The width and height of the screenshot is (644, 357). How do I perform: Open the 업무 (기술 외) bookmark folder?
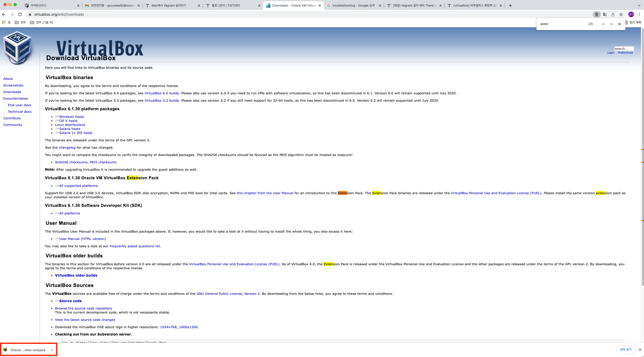coord(42,22)
